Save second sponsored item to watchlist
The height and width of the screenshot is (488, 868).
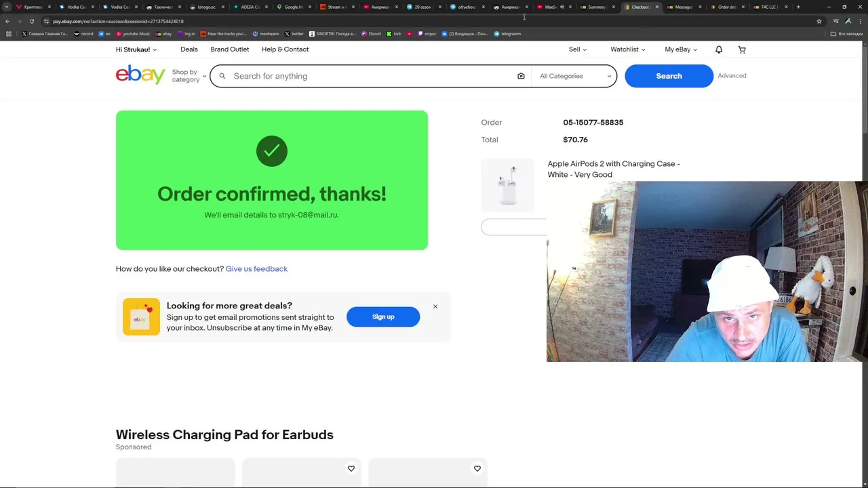[x=477, y=468]
